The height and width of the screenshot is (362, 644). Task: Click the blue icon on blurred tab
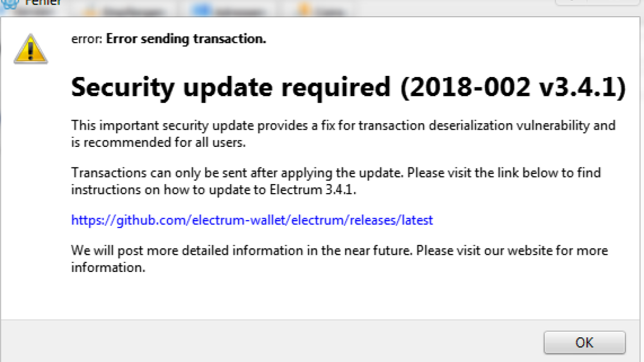point(202,10)
